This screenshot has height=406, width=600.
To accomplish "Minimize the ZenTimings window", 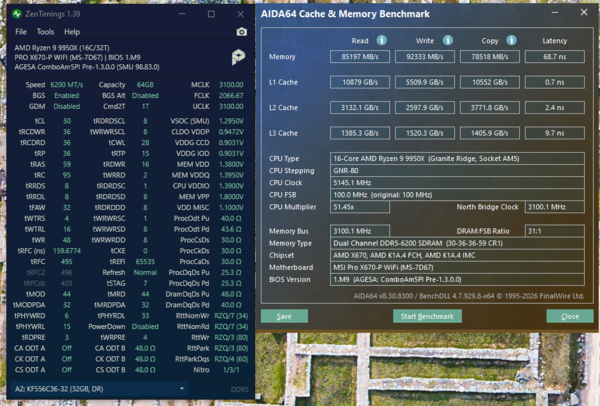I will (x=182, y=14).
